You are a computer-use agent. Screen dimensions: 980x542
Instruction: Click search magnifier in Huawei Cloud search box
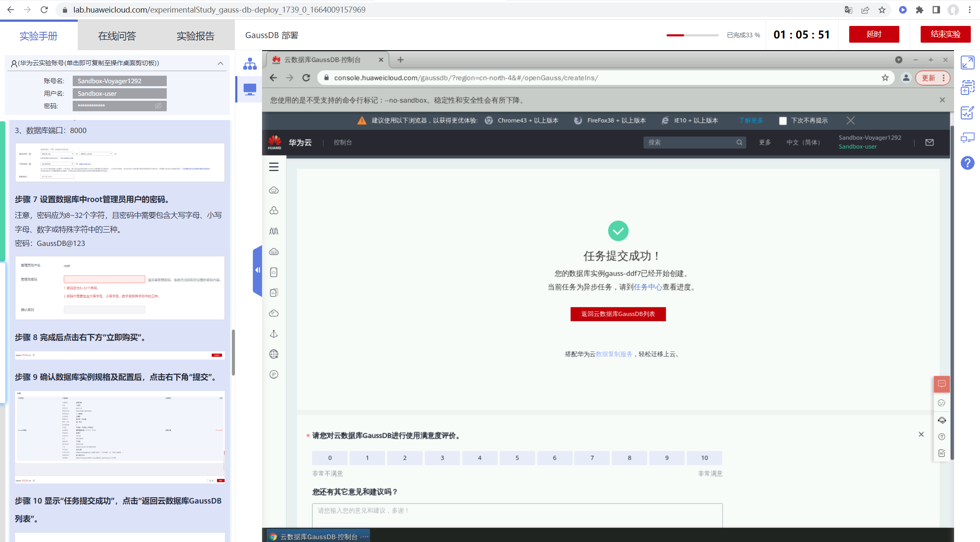[739, 143]
